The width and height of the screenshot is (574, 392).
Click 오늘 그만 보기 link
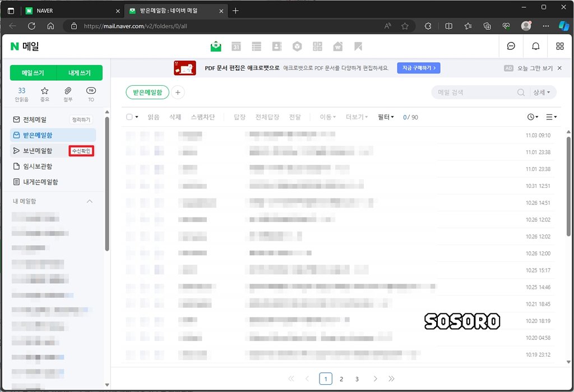[535, 68]
